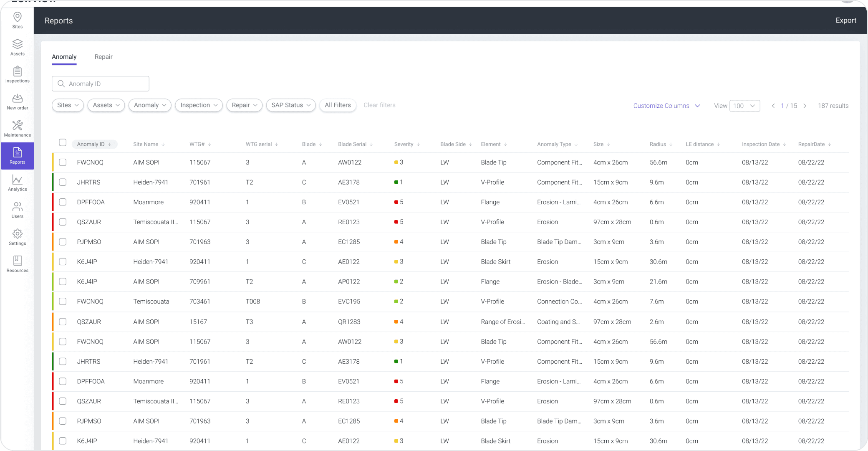Click the 21.6m radius cell
Image resolution: width=868 pixels, height=451 pixels.
click(659, 281)
